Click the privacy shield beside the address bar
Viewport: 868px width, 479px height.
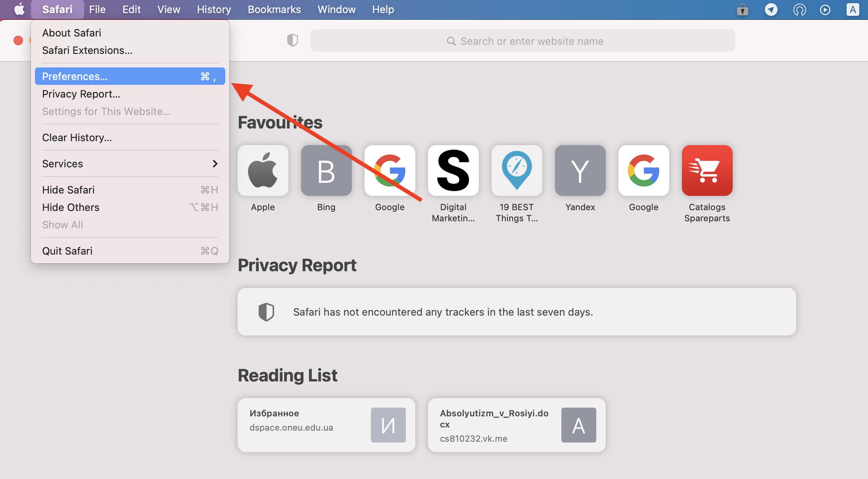pyautogui.click(x=292, y=40)
